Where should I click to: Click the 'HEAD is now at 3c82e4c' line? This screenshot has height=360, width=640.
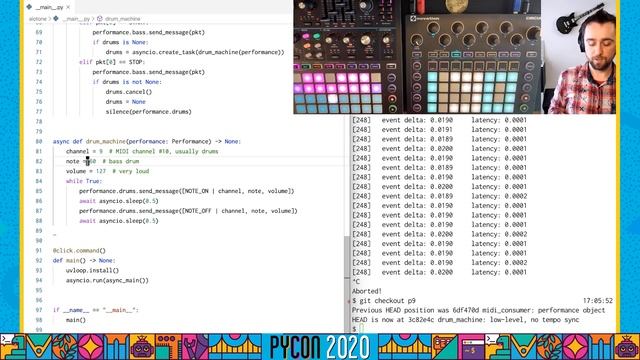click(x=465, y=320)
